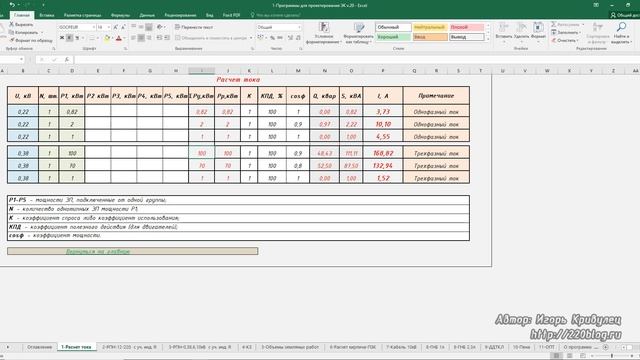The image size is (640, 360).
Task: Open the Разметка страницы ribbon tab
Action: pyautogui.click(x=82, y=15)
